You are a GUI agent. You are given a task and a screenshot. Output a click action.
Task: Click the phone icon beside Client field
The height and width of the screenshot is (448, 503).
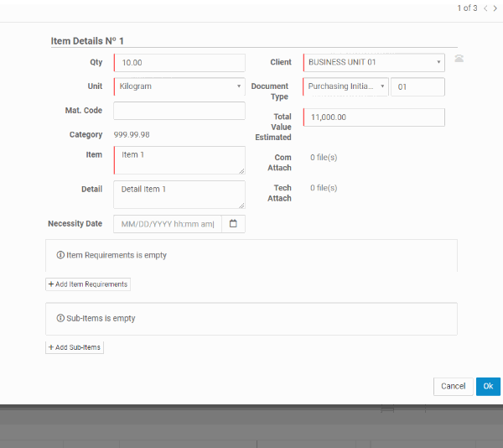click(459, 59)
